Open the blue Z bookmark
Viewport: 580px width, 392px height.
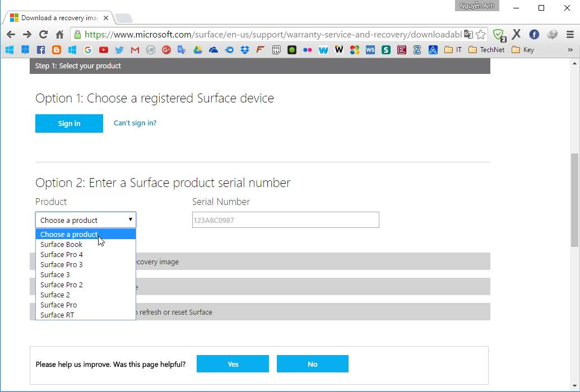(417, 50)
